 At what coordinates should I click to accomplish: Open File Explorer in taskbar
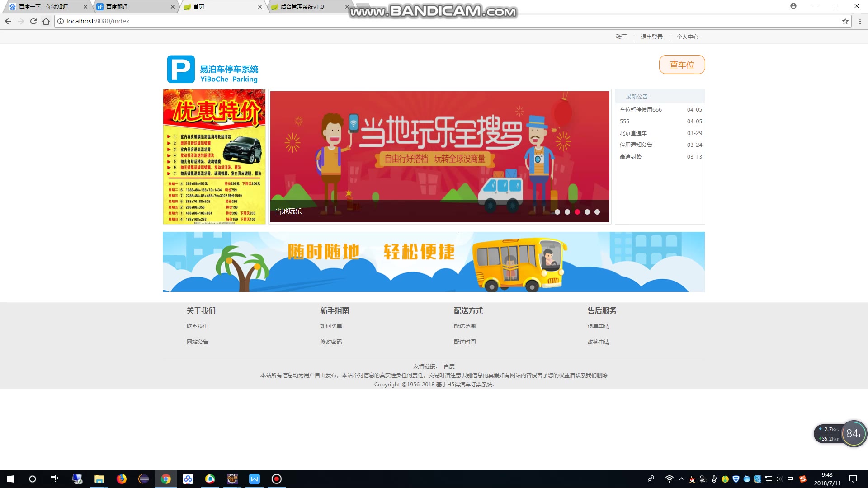pyautogui.click(x=99, y=479)
